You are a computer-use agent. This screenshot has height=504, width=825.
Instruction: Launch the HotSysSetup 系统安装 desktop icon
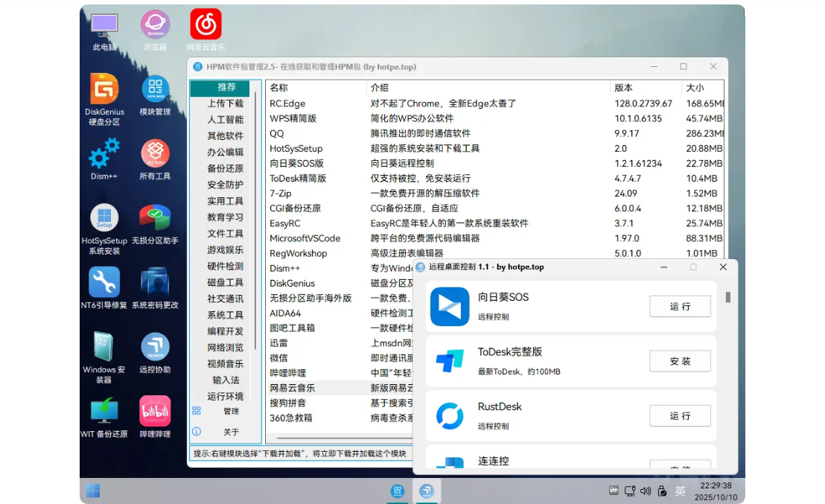[x=104, y=229]
